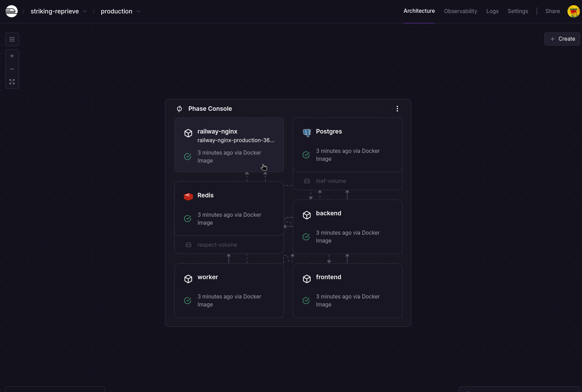Zoom in on the canvas
Image resolution: width=582 pixels, height=392 pixels.
12,56
